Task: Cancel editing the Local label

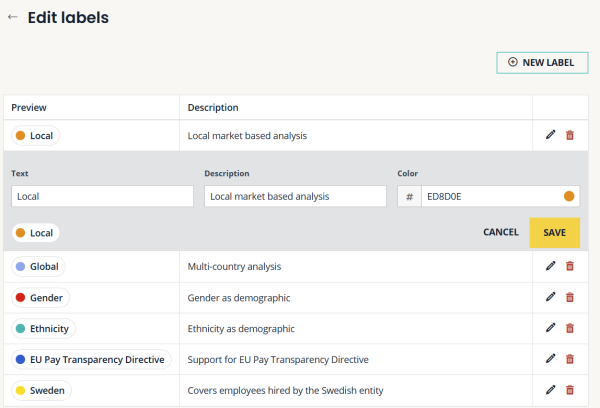Action: 500,232
